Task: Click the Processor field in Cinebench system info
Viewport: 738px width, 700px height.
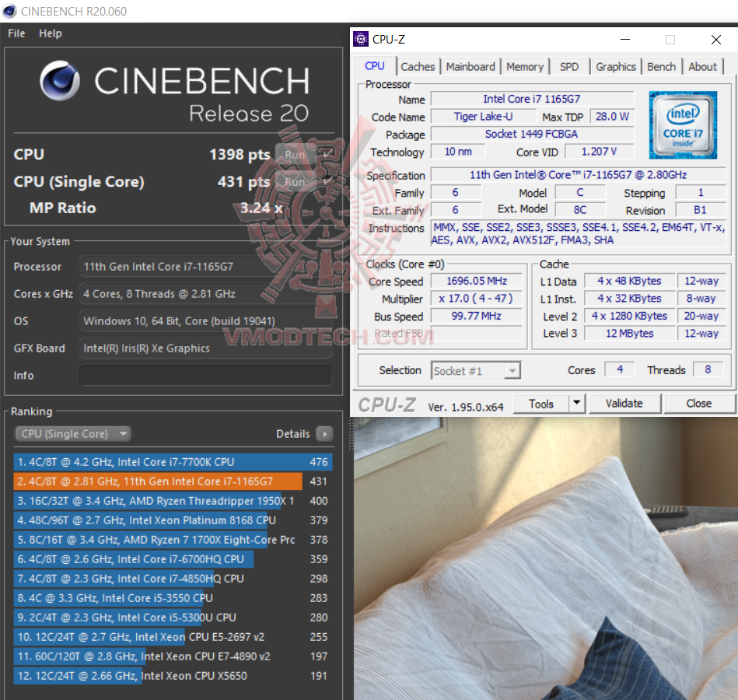Action: tap(205, 267)
